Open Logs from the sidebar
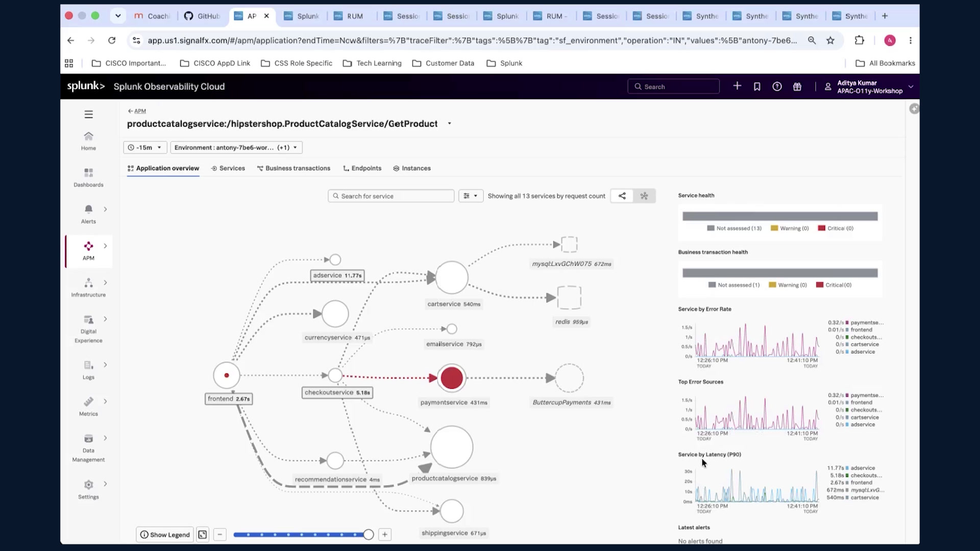 click(88, 370)
